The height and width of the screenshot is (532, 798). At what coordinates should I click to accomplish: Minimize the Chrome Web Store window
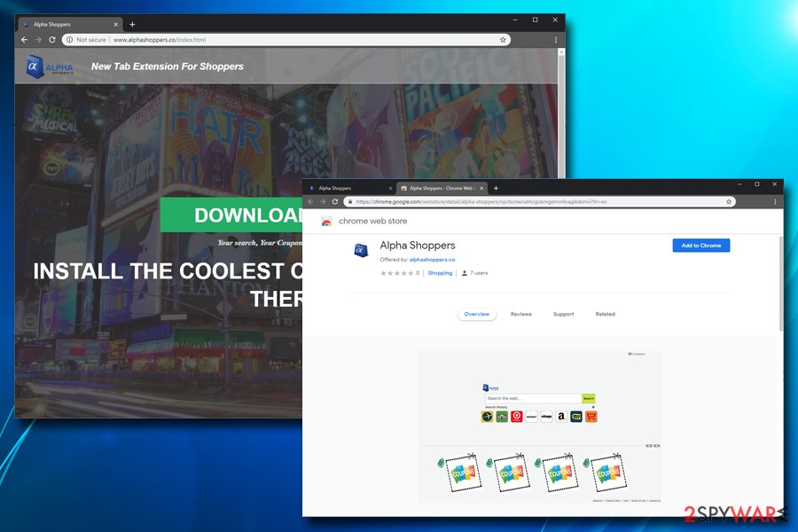coord(739,184)
